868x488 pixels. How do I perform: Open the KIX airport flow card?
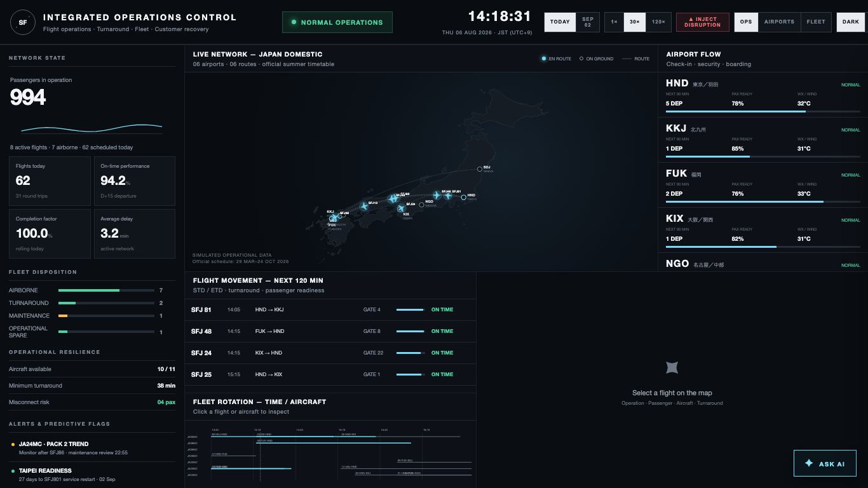click(x=763, y=230)
